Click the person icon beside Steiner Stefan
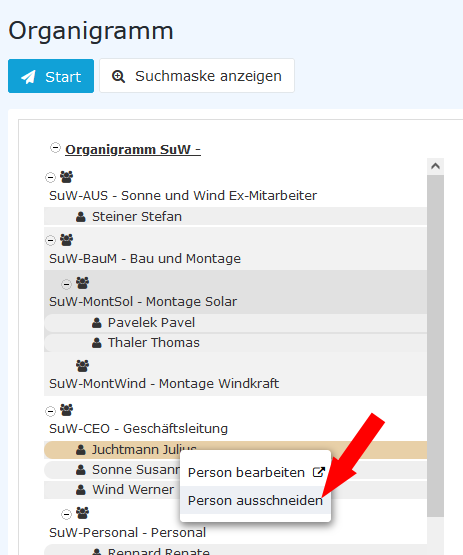 click(x=81, y=217)
